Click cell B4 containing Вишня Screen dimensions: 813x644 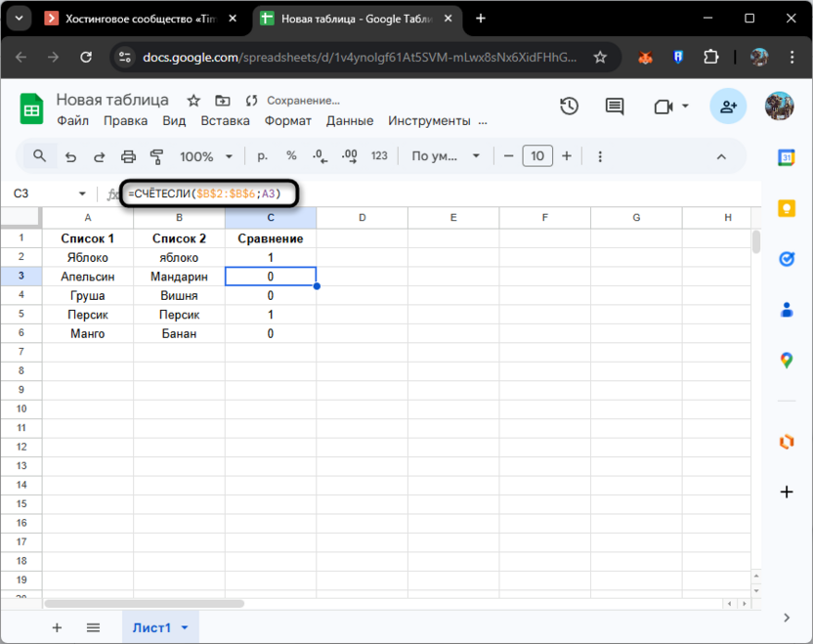pos(179,295)
